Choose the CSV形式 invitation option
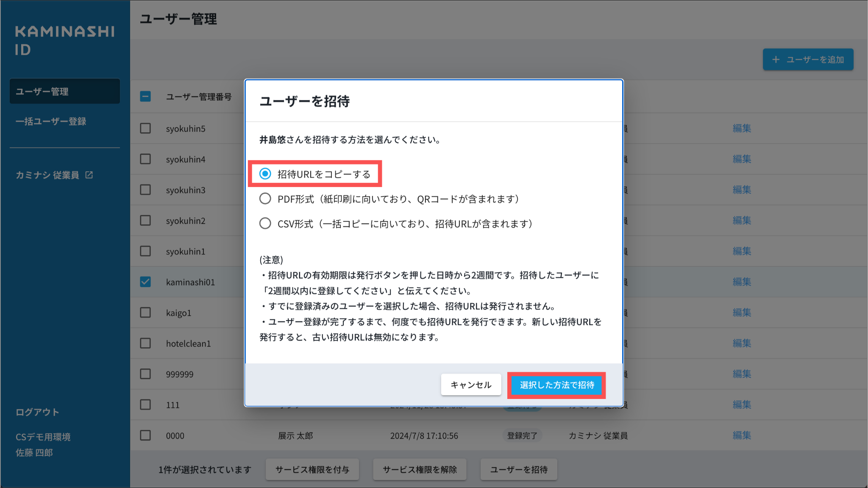This screenshot has width=868, height=488. coord(265,223)
